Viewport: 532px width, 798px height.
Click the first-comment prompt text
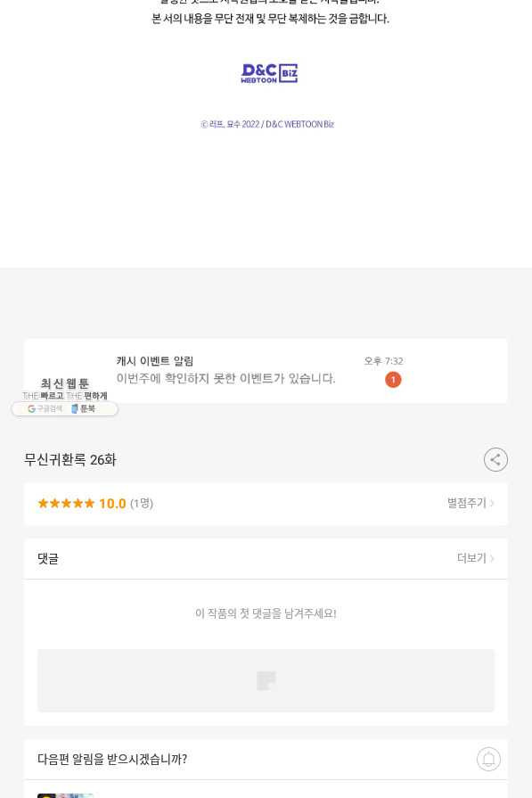(x=266, y=613)
